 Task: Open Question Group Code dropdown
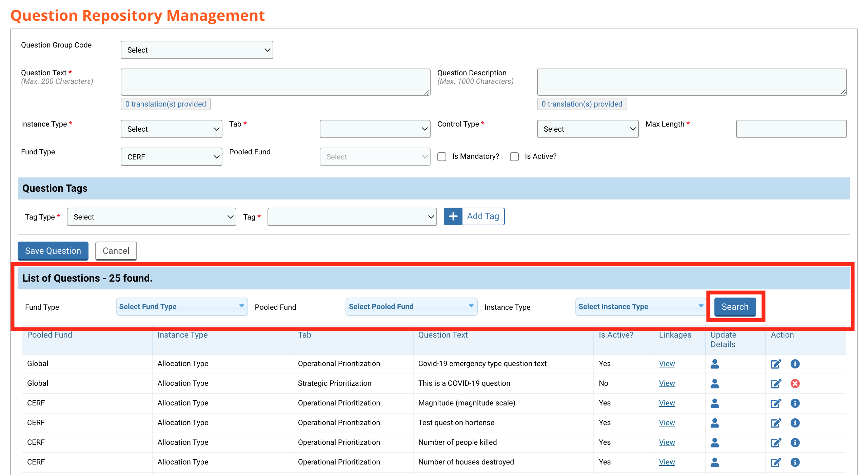point(197,50)
